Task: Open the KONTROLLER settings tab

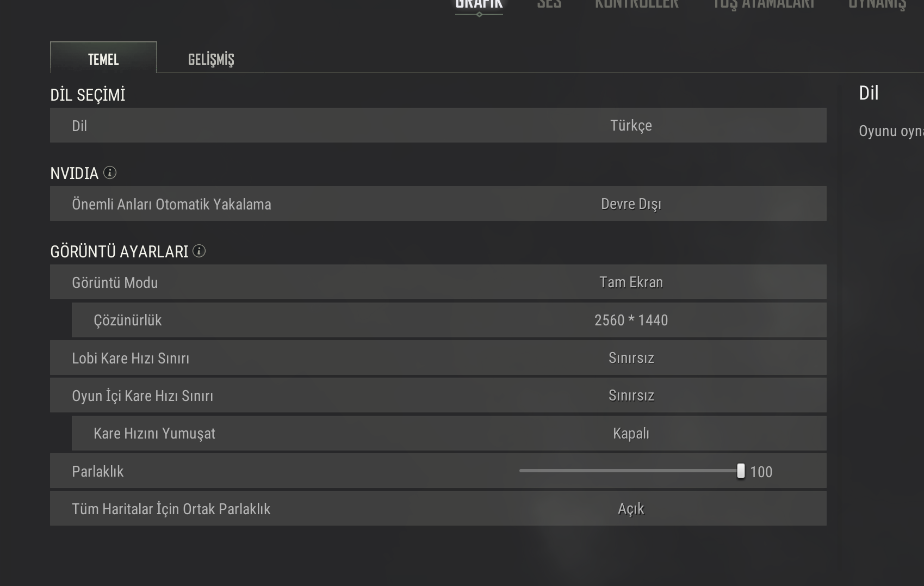Action: [636, 4]
